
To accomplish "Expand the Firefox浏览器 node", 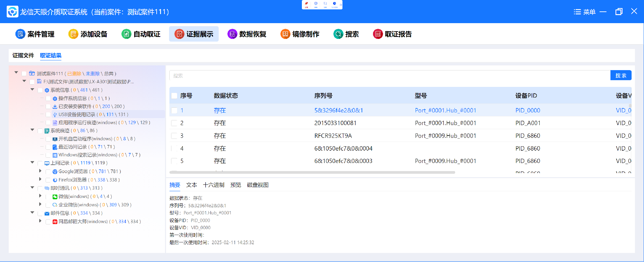I will [40, 179].
